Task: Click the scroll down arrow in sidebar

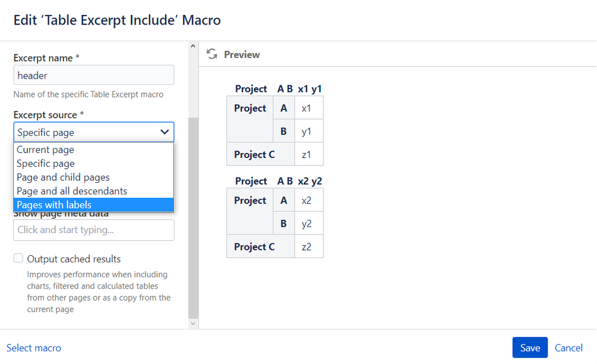Action: tap(193, 323)
